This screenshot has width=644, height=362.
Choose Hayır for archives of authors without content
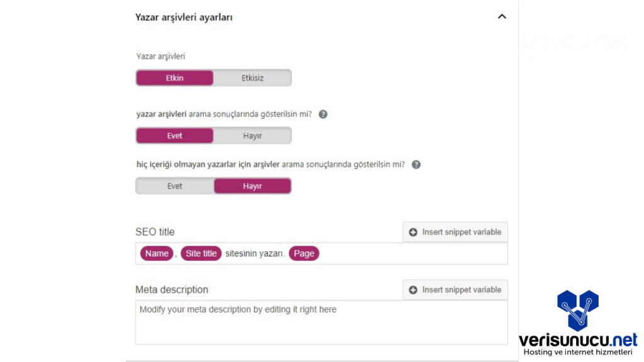pyautogui.click(x=252, y=186)
